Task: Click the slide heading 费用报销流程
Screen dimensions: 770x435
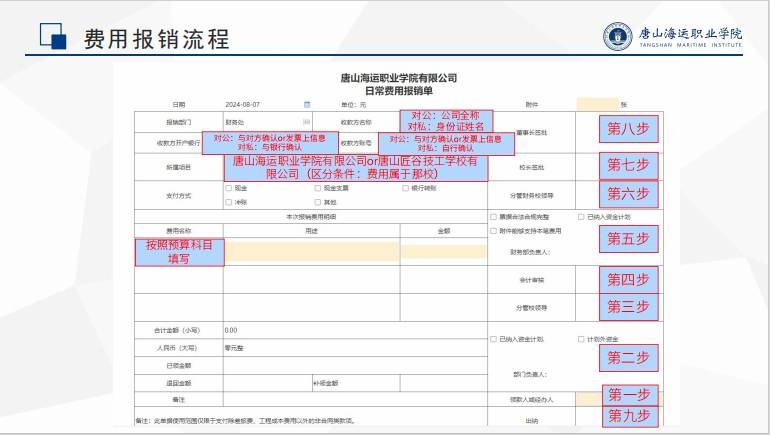Action: (x=156, y=39)
